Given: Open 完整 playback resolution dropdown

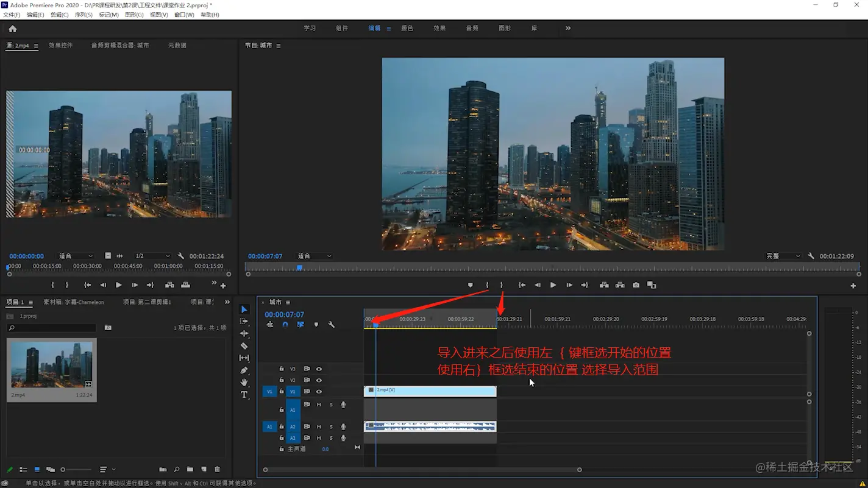Looking at the screenshot, I should point(783,256).
